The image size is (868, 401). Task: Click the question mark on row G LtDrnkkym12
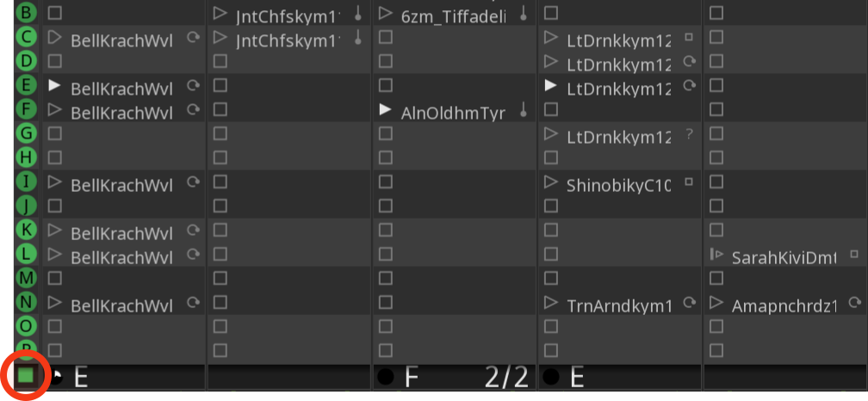pos(689,134)
